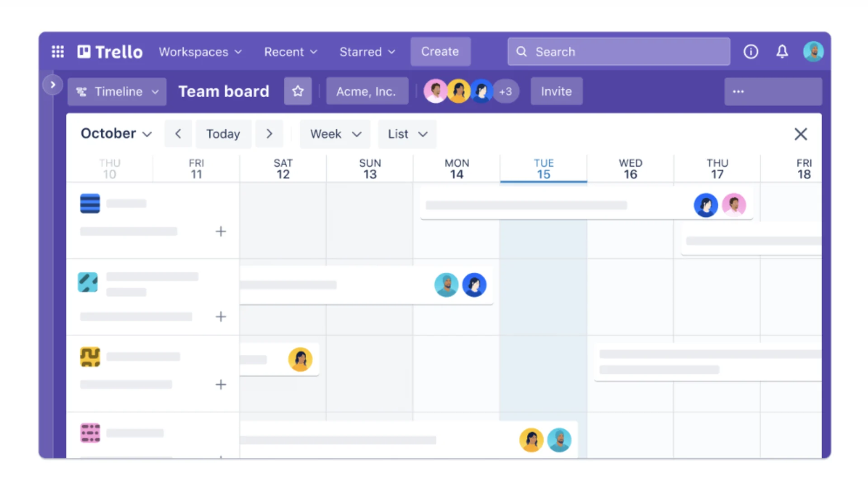Open the October month selector

pyautogui.click(x=115, y=133)
